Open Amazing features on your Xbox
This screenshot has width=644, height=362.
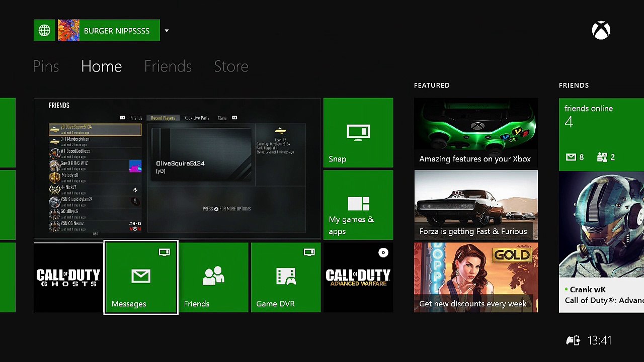(x=476, y=133)
